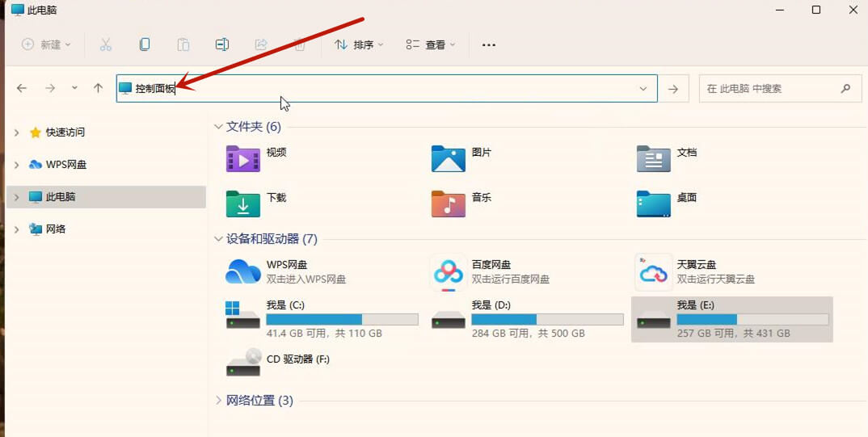Screen dimensions: 868x437
Task: Click the D: drive storage usage bar
Action: tap(547, 319)
